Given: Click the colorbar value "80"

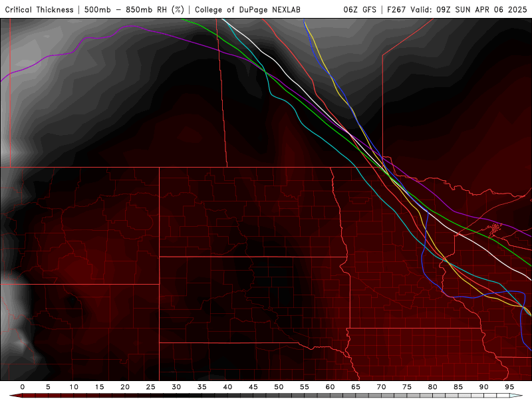Looking at the screenshot, I should click(433, 387).
